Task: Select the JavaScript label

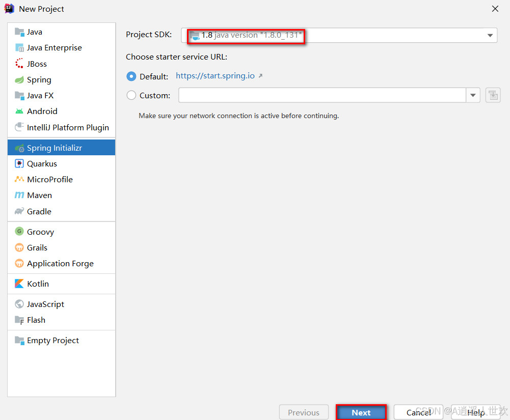Action: (45, 304)
